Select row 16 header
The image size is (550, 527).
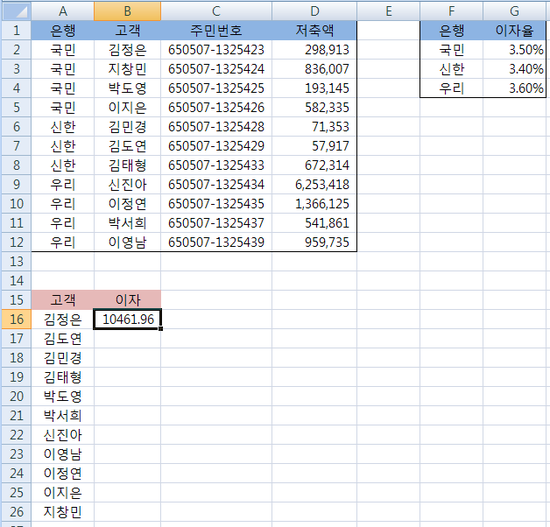click(16, 319)
